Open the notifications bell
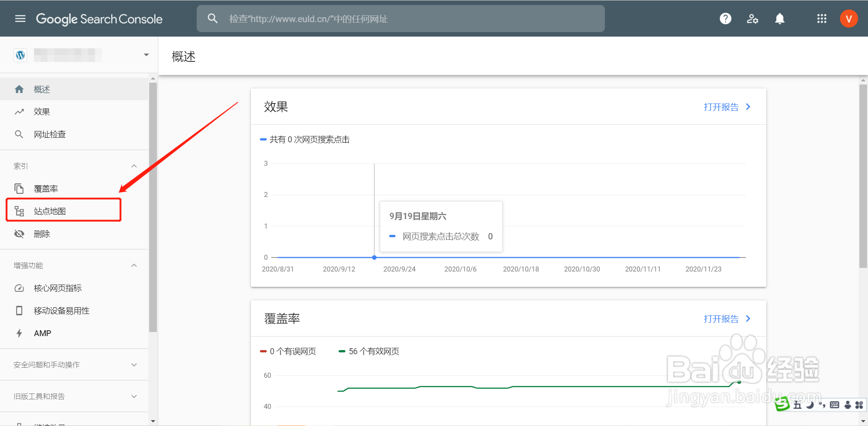Image resolution: width=868 pixels, height=426 pixels. tap(780, 19)
